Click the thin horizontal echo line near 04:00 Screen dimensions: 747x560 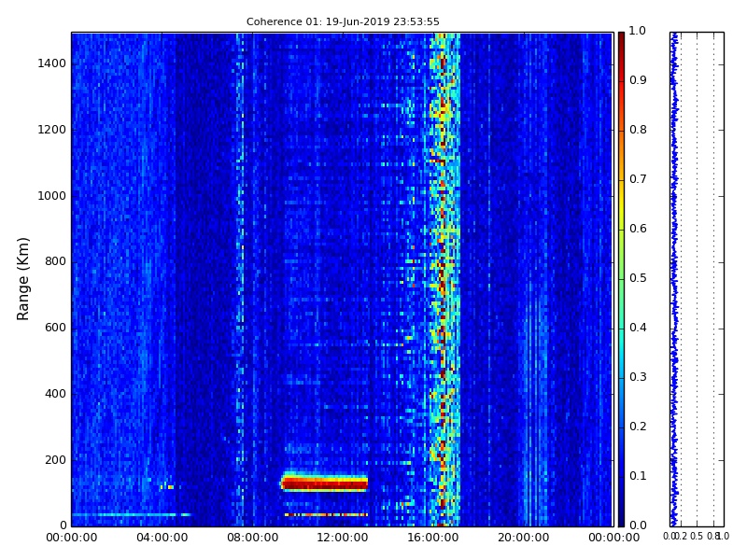132,515
